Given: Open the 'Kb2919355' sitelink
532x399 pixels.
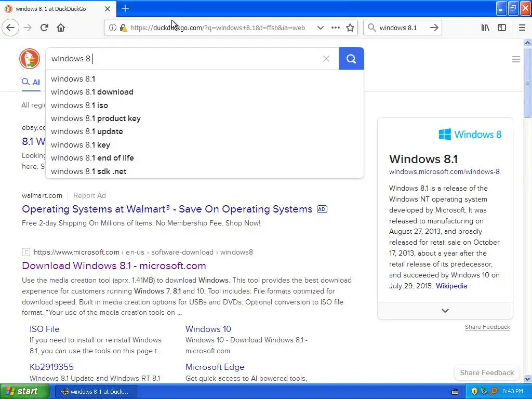Looking at the screenshot, I should click(x=51, y=367).
